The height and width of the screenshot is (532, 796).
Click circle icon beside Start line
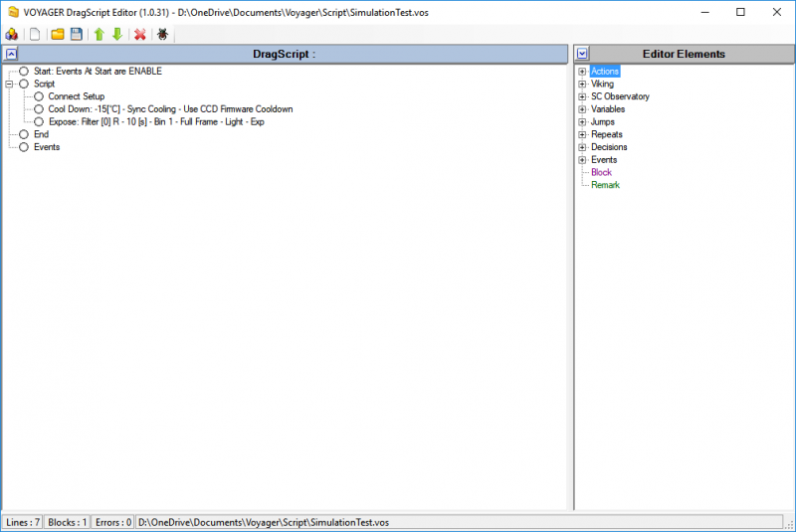(24, 72)
